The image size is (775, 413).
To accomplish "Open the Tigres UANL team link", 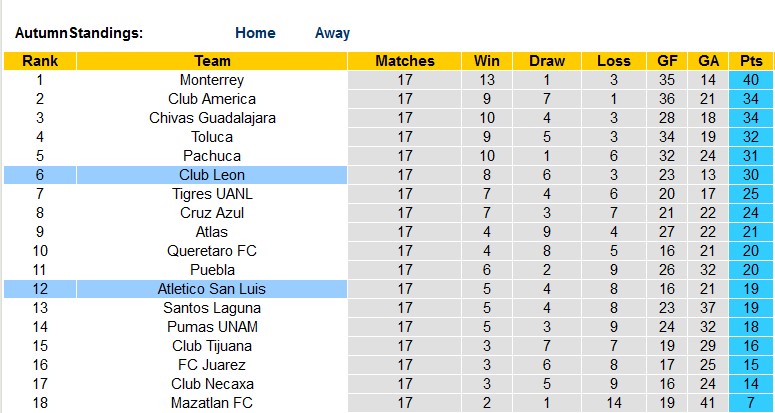I will coord(212,194).
